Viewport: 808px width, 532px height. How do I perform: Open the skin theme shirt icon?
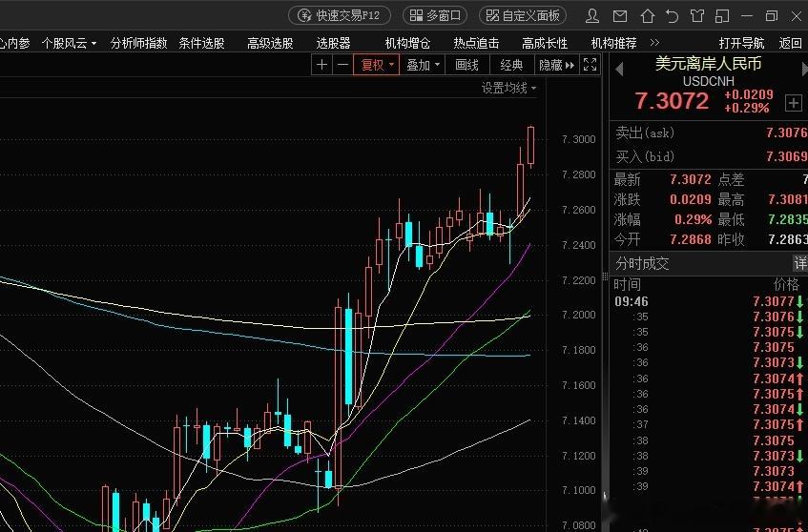[x=697, y=16]
